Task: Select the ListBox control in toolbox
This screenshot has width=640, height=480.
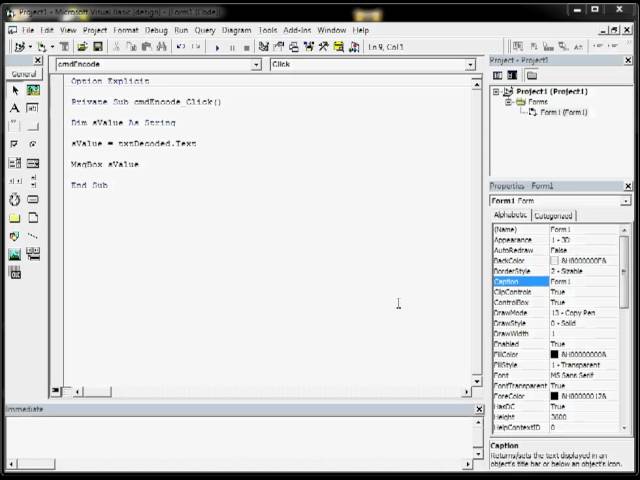Action: coord(33,163)
